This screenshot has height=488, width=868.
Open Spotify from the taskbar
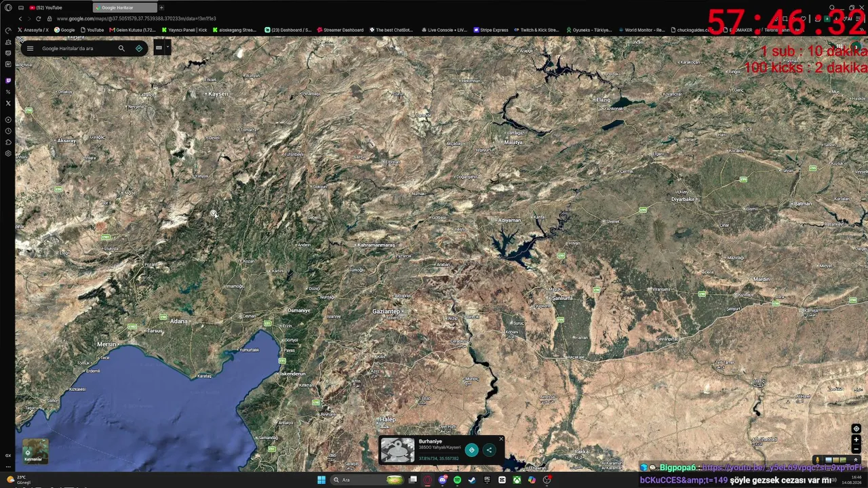[457, 480]
